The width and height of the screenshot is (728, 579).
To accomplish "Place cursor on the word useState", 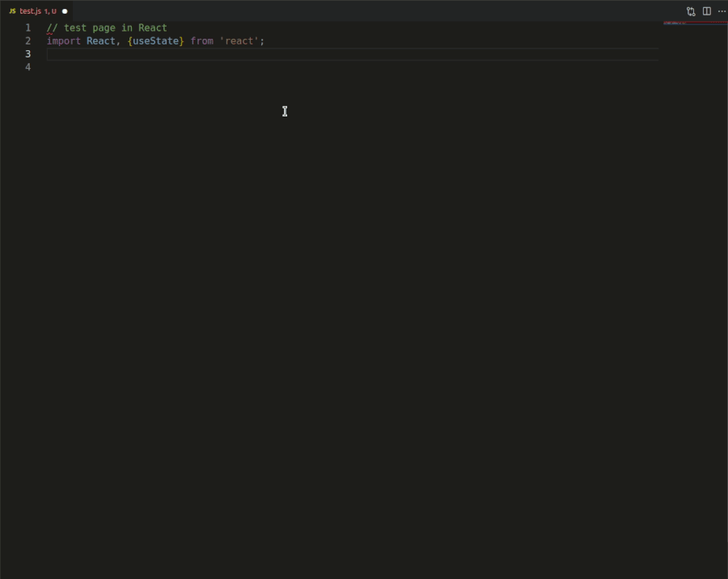I will (x=154, y=40).
